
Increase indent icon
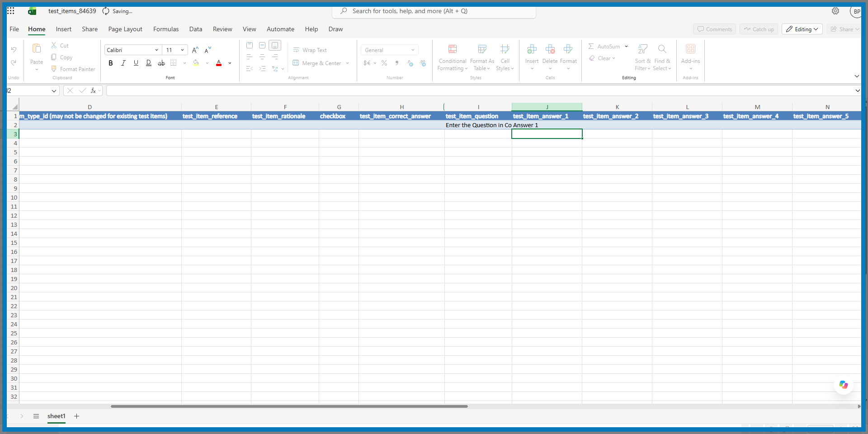click(262, 69)
